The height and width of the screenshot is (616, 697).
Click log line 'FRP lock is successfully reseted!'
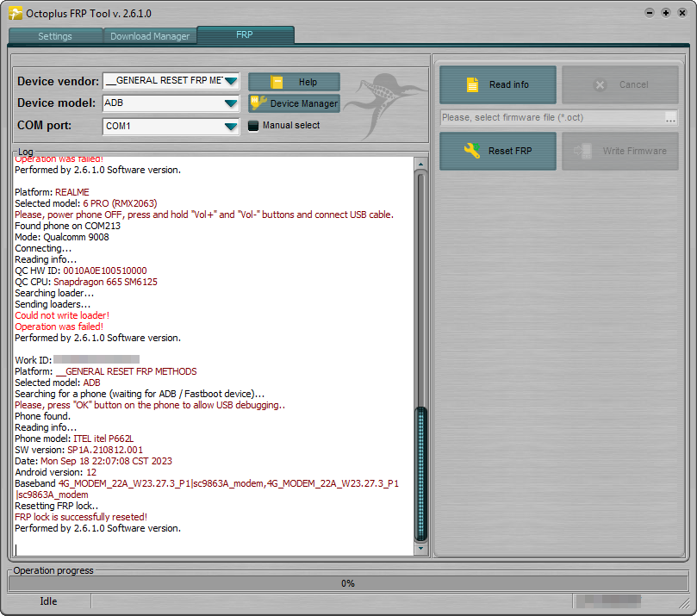[x=81, y=517]
